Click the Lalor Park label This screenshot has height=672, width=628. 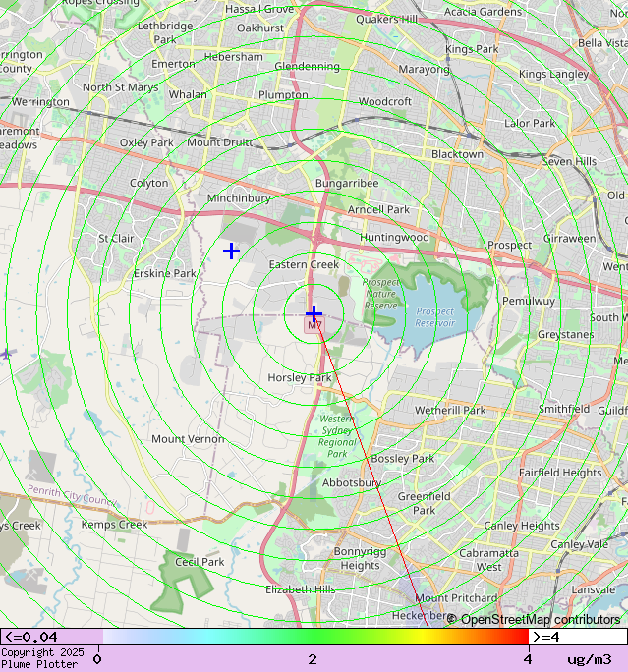coord(530,124)
